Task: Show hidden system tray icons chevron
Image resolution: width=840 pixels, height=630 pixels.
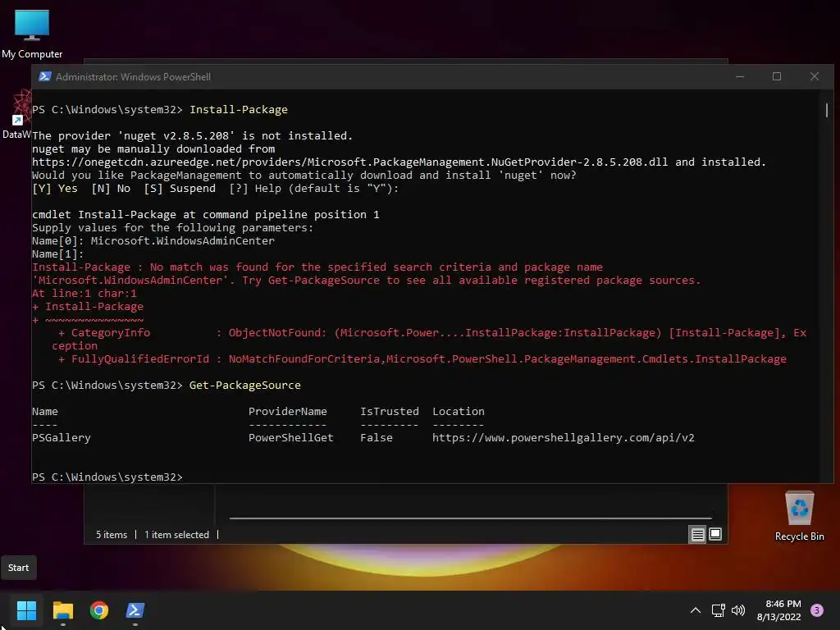Action: click(x=696, y=610)
